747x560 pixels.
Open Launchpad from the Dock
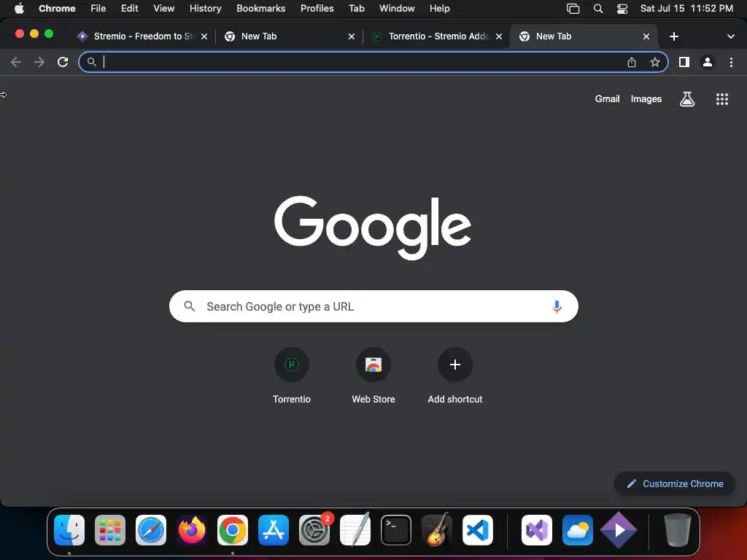tap(110, 530)
